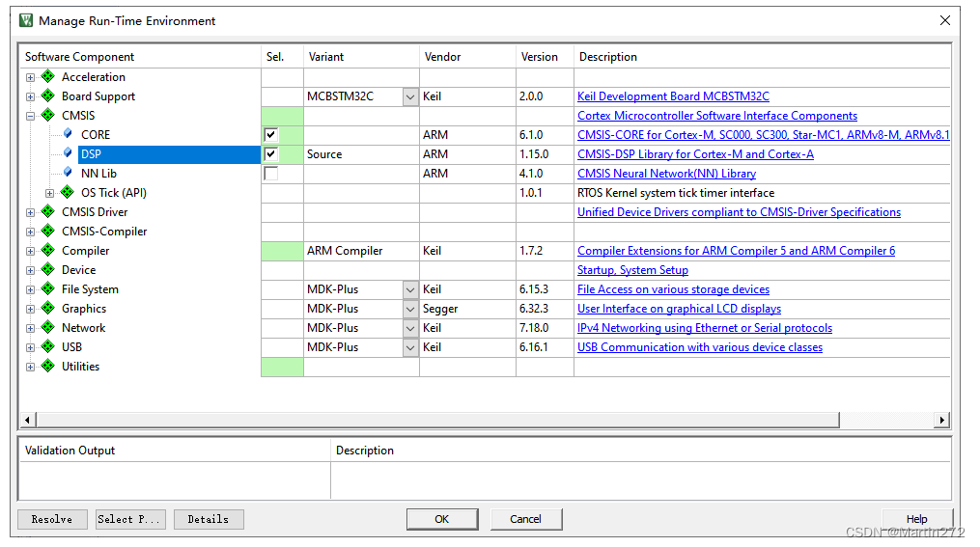Click the horizontal scrollbar thumb
The height and width of the screenshot is (547, 980).
point(437,421)
